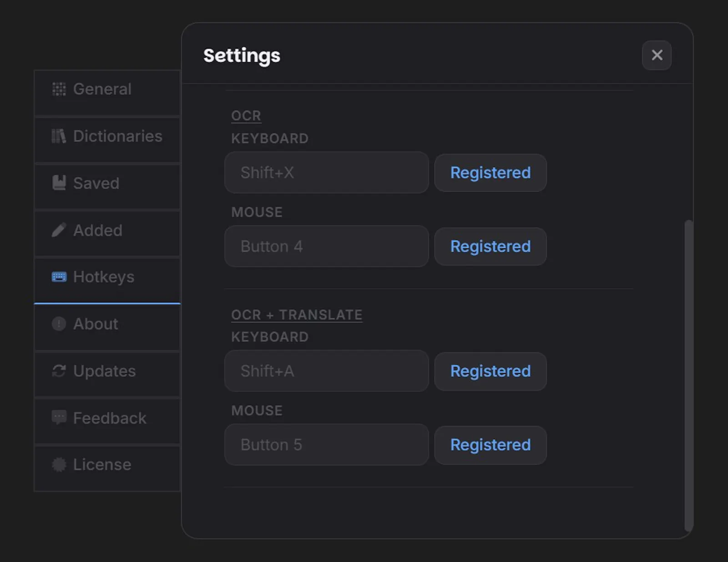Click the Dictionaries books icon
Screen dimensions: 728x562
coord(59,136)
